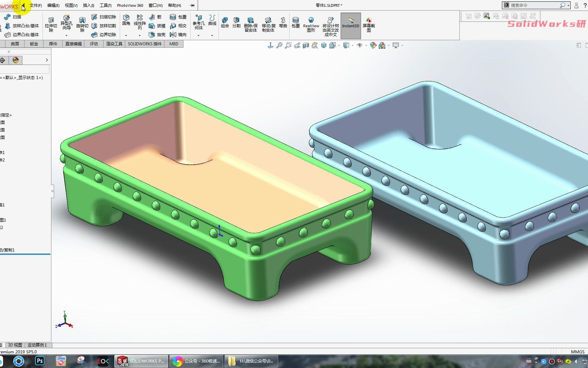Select the 边界切除 boundary cut tool
Viewport: 588px width, 368px height.
point(104,34)
